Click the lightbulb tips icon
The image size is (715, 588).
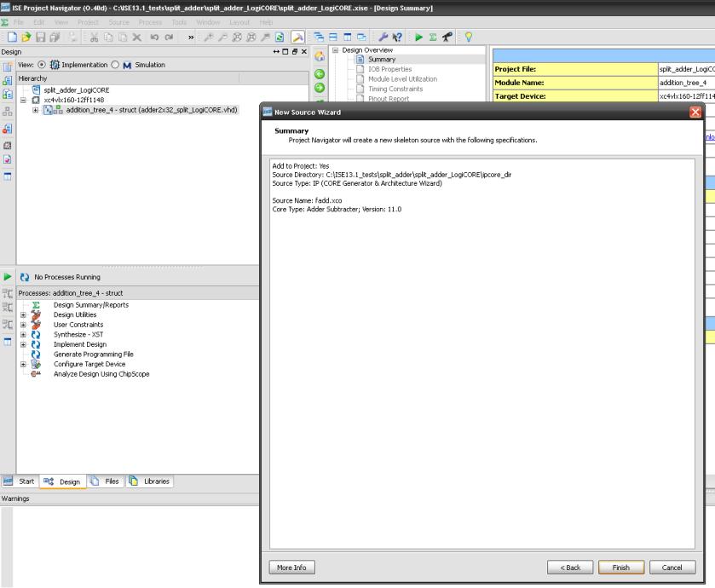point(469,37)
